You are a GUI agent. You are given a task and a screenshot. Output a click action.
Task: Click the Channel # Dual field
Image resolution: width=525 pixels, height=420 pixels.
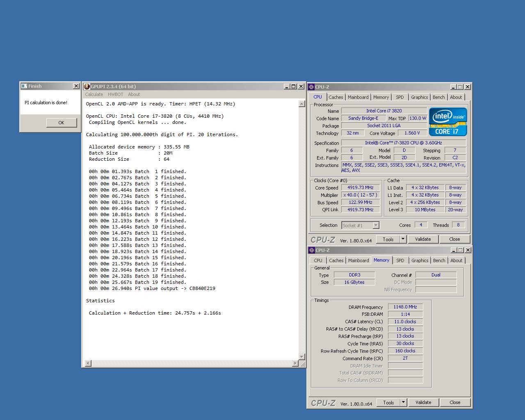pyautogui.click(x=436, y=275)
